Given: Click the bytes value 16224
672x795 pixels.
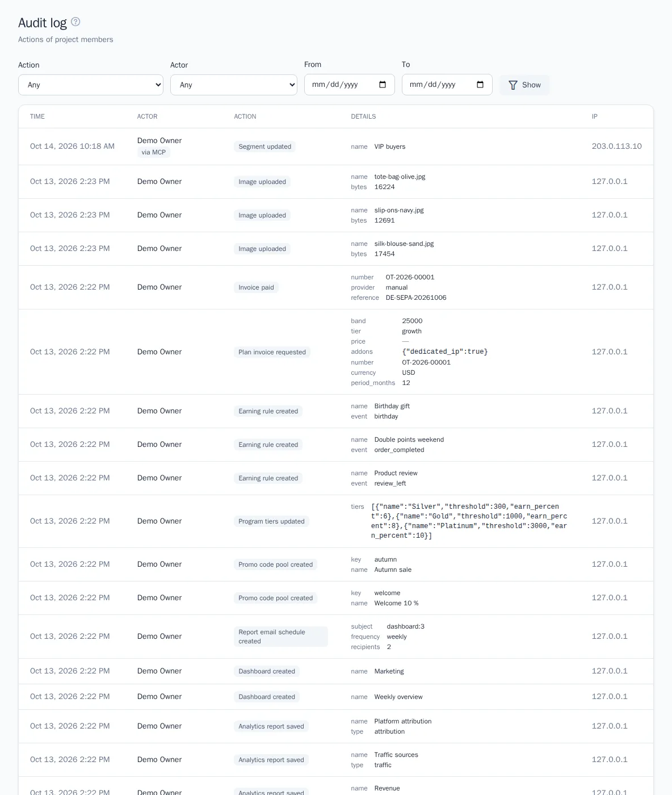Looking at the screenshot, I should click(x=385, y=187).
